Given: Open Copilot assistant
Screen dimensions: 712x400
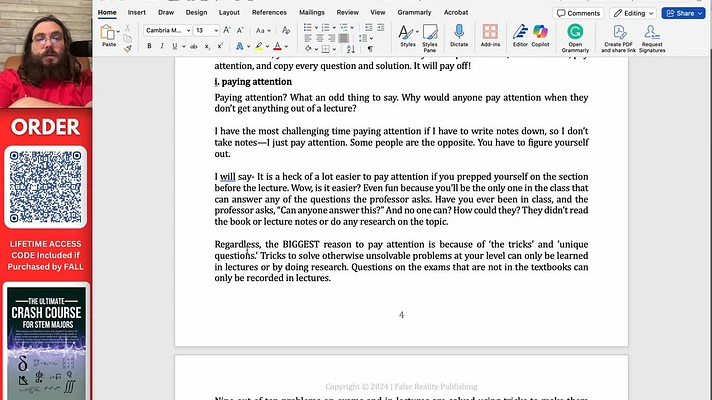Looking at the screenshot, I should (540, 35).
